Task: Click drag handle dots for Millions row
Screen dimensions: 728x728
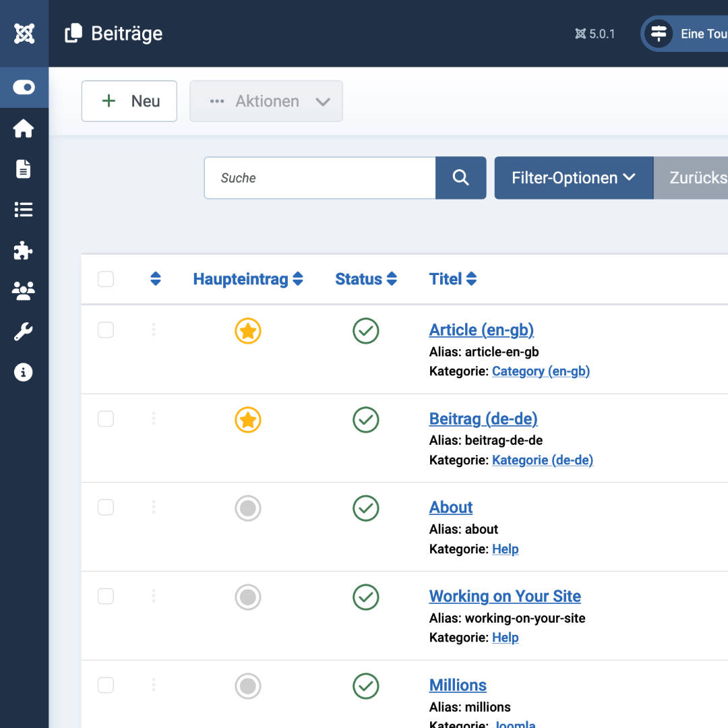Action: (x=154, y=684)
